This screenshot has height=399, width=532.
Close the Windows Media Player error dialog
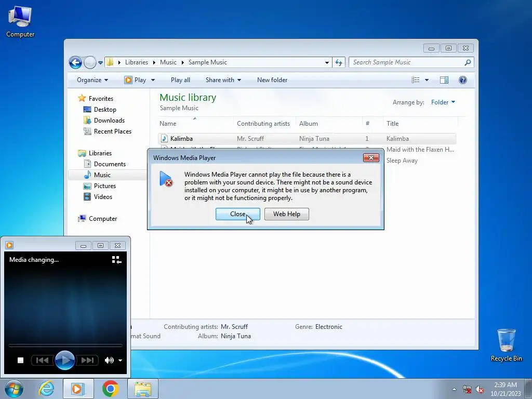click(x=238, y=214)
